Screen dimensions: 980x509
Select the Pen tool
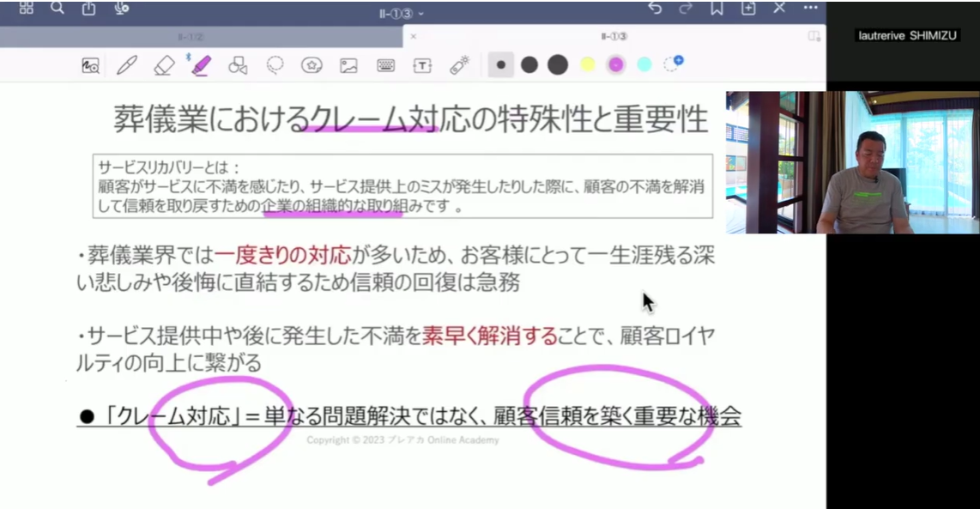point(127,65)
